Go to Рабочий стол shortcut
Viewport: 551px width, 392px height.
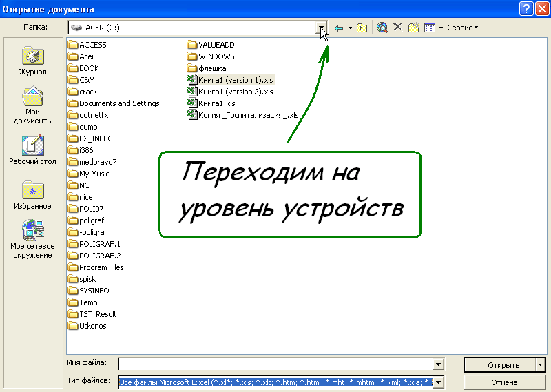pos(33,150)
